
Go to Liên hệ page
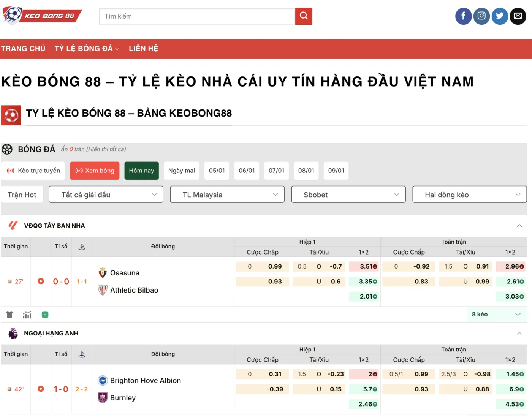pos(143,49)
